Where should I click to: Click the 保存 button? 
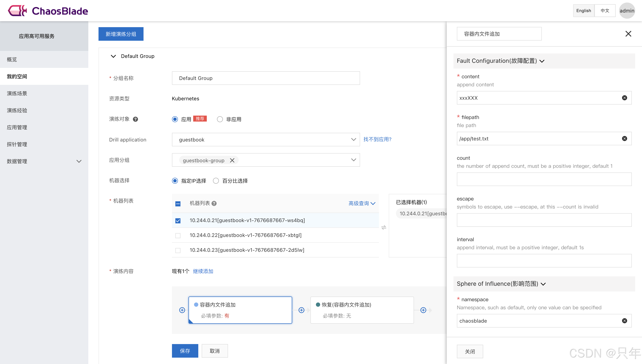point(185,351)
